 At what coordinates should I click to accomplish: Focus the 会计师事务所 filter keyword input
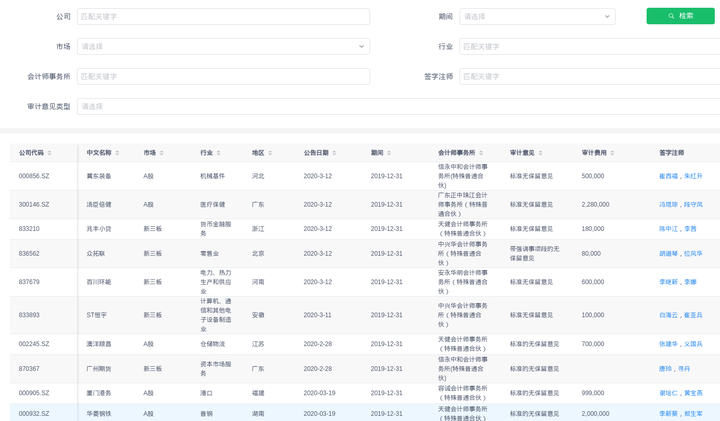tap(223, 76)
